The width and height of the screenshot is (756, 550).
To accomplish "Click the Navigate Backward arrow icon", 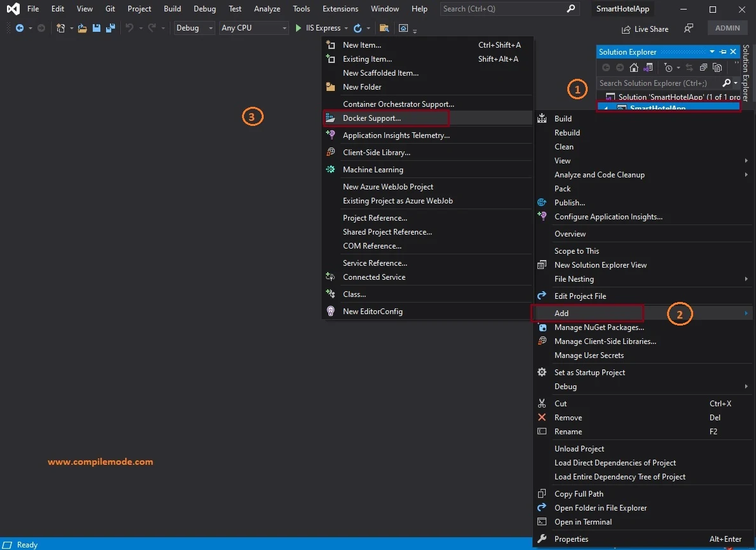I will (x=19, y=28).
